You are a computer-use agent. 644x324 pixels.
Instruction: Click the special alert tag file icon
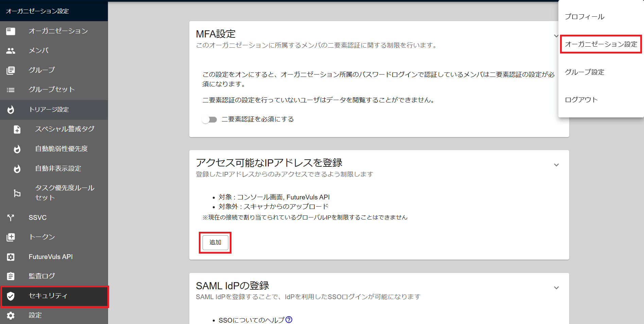pyautogui.click(x=17, y=129)
